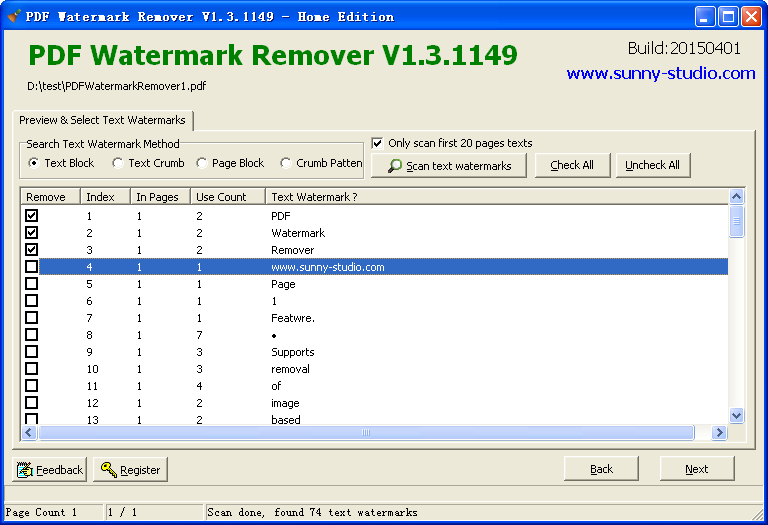Sort by the In Pages column header
The width and height of the screenshot is (768, 525).
(x=160, y=196)
